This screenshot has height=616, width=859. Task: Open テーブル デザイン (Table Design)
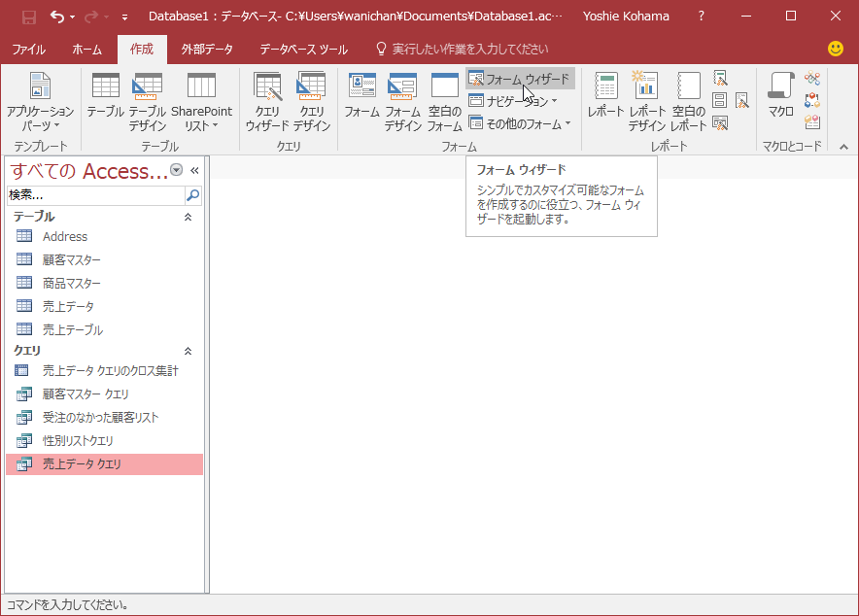(148, 102)
